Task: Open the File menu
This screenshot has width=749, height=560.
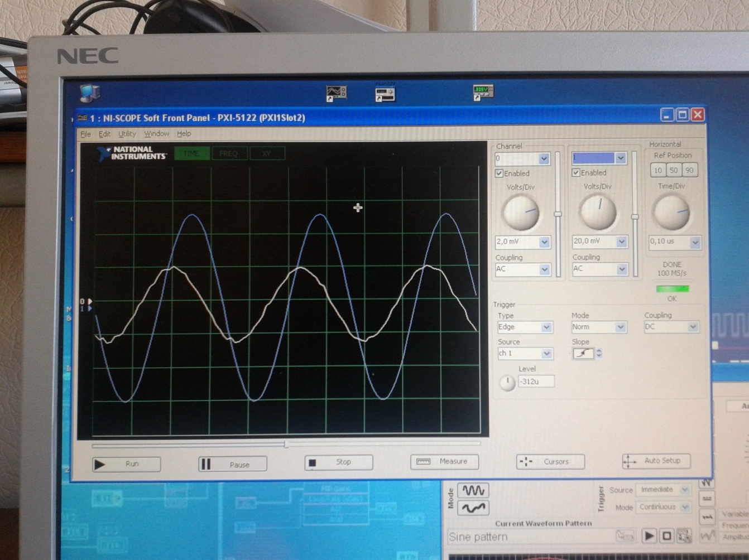Action: point(85,134)
